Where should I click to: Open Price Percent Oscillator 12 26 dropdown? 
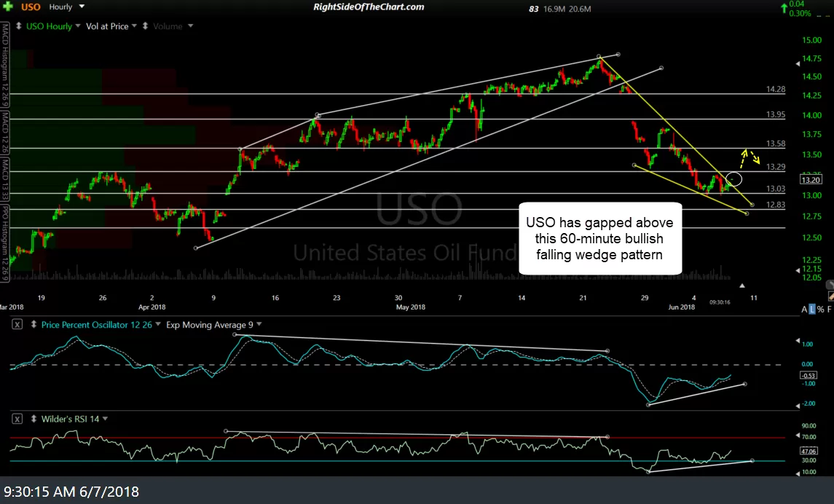[x=158, y=324]
